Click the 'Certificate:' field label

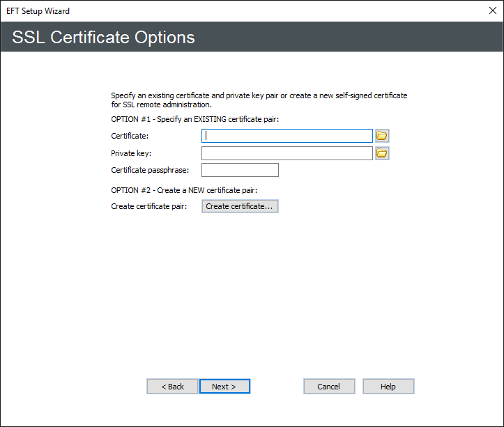click(x=130, y=136)
